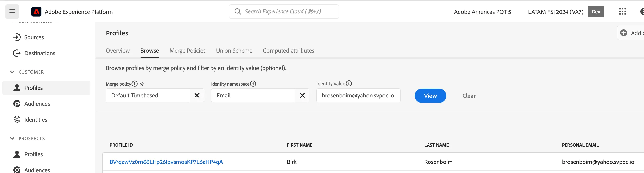Select the Browse tab
Viewport: 644px width, 173px height.
click(150, 51)
